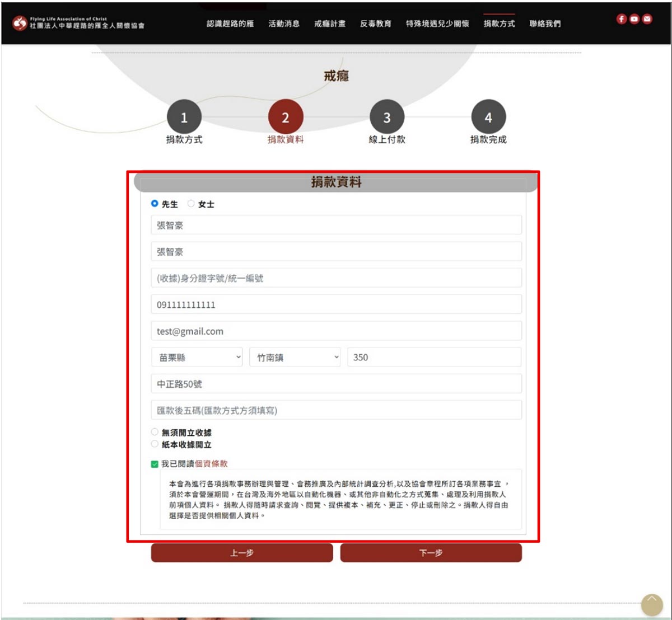Click the 身分證字號/統一編號 input field

(336, 278)
